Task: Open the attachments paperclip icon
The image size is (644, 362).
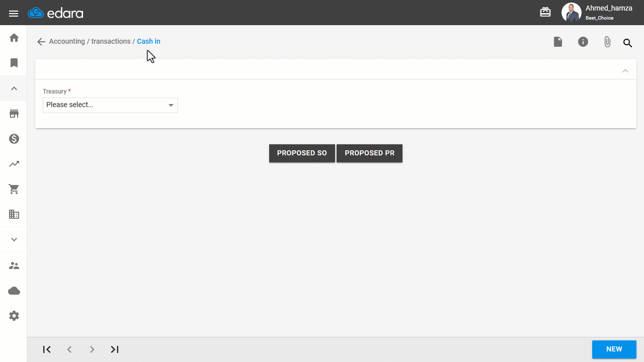Action: 607,42
